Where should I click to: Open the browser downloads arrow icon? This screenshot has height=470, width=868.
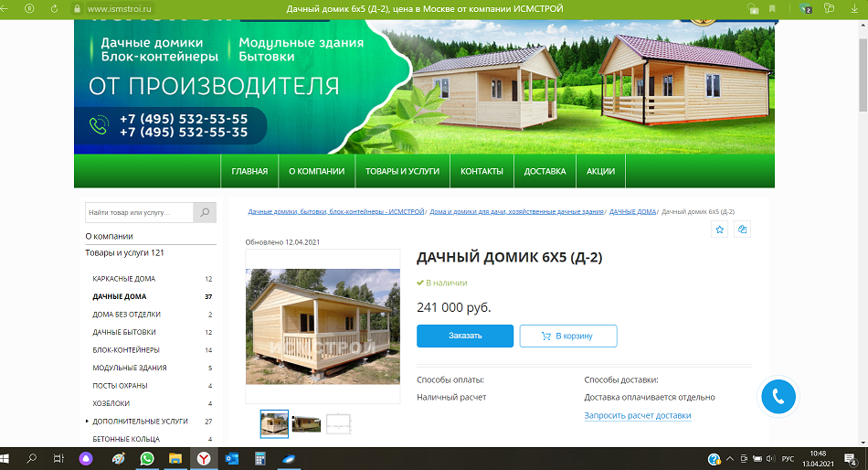(853, 9)
